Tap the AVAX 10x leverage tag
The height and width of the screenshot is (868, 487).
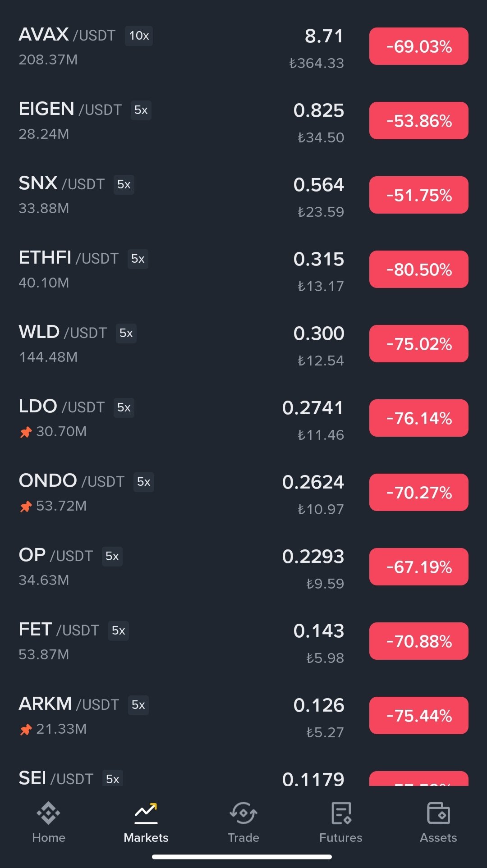[x=139, y=36]
